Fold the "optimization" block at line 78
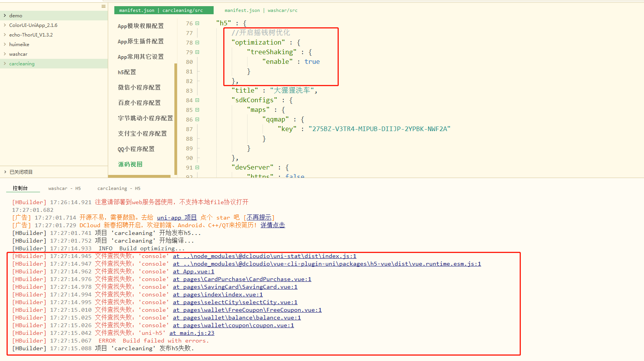This screenshot has height=361, width=644. [197, 43]
